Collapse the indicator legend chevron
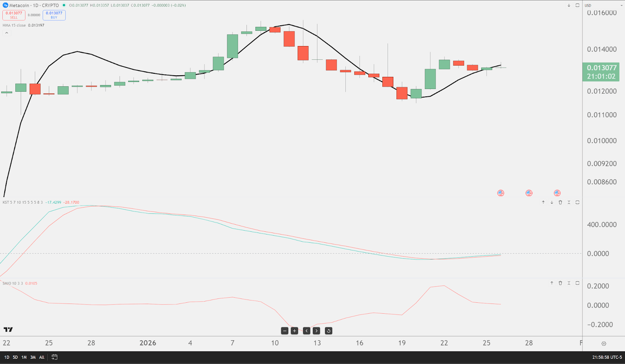The width and height of the screenshot is (625, 364). (7, 33)
